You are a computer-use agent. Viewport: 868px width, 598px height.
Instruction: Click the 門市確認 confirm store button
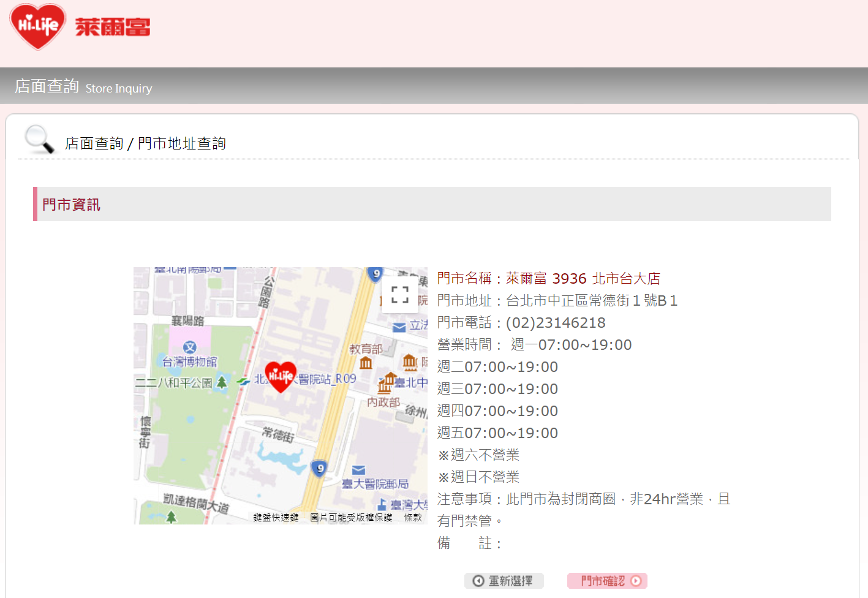point(607,581)
